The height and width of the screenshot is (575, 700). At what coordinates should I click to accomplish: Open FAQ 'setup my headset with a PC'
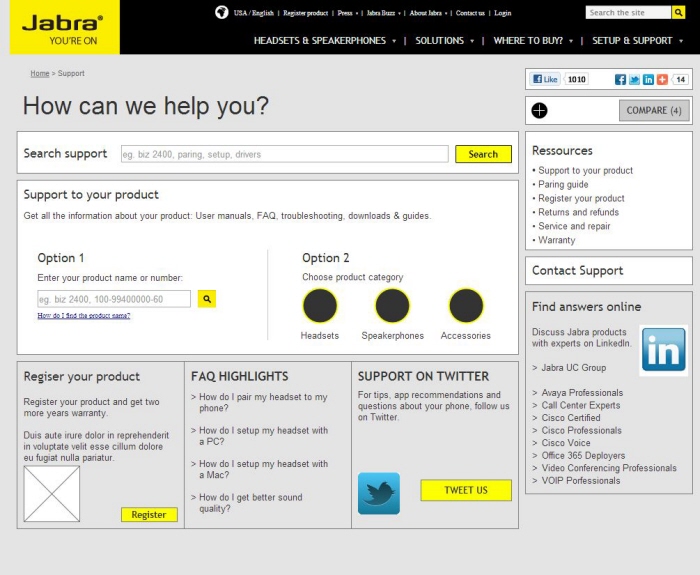tap(263, 436)
